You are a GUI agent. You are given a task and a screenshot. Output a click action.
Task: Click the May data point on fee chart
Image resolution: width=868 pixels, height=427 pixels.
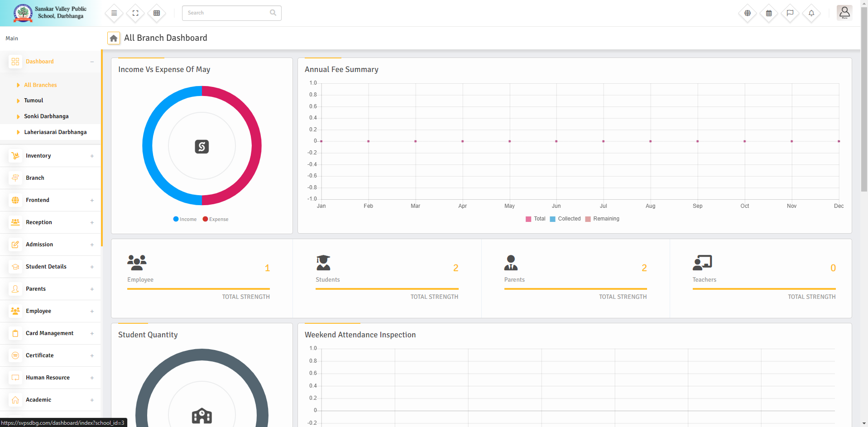coord(509,141)
